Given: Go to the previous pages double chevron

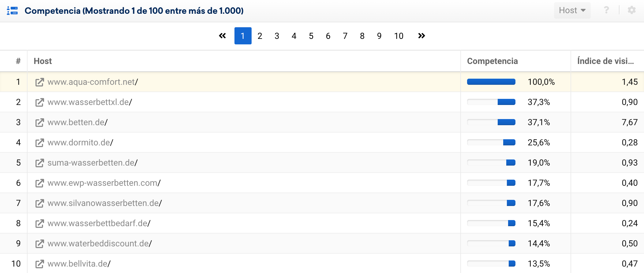Looking at the screenshot, I should point(223,36).
